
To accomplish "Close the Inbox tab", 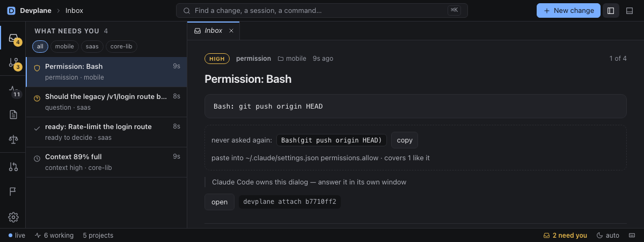I will click(x=231, y=31).
